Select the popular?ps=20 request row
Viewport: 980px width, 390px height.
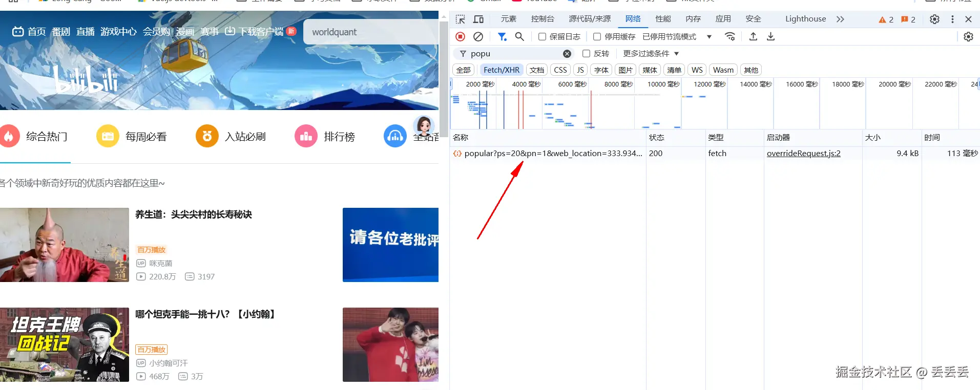click(715, 153)
